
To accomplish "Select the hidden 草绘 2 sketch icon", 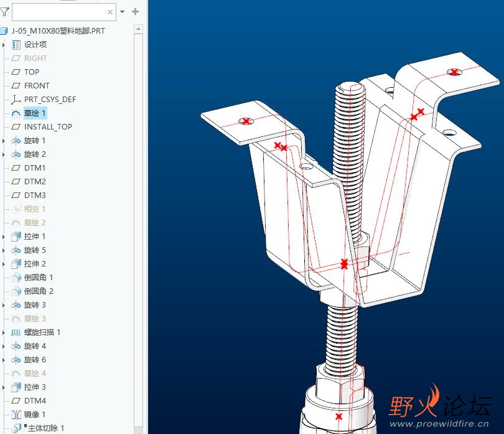I will click(16, 223).
